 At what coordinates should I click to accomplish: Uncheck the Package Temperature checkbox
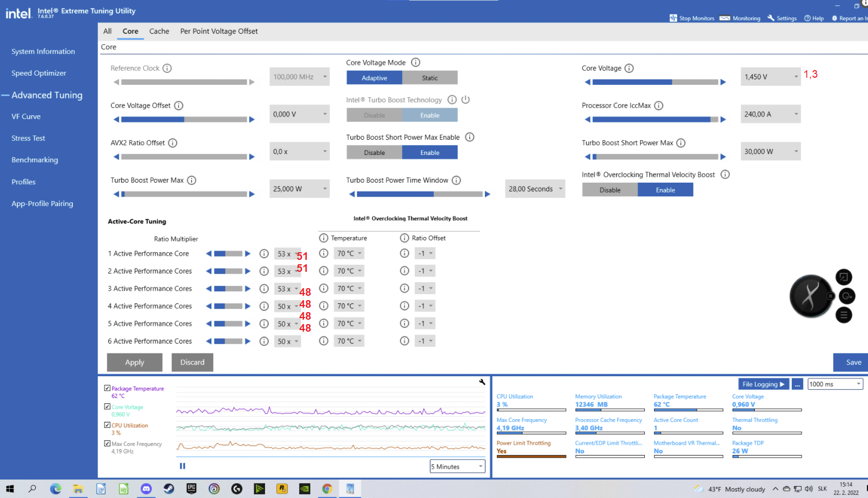(107, 388)
